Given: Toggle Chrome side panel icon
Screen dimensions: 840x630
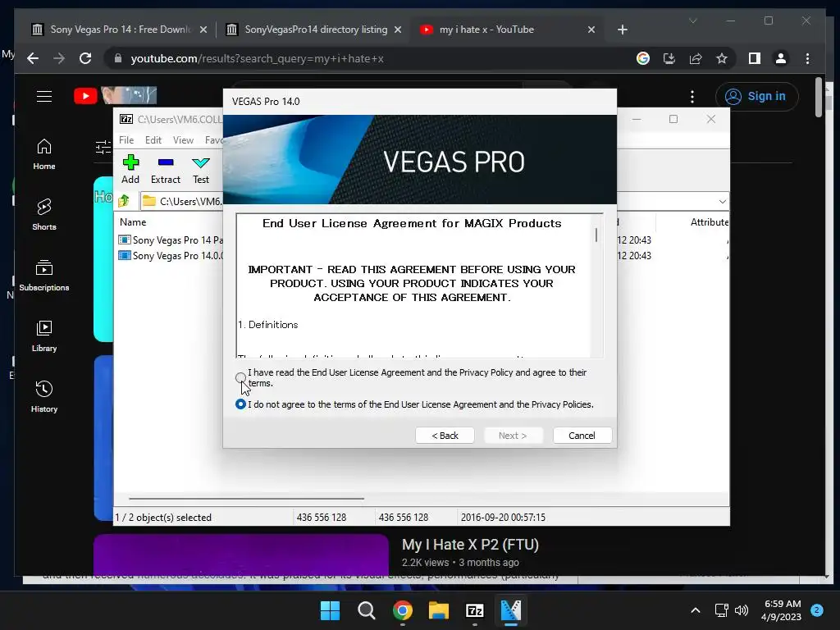Looking at the screenshot, I should click(755, 58).
